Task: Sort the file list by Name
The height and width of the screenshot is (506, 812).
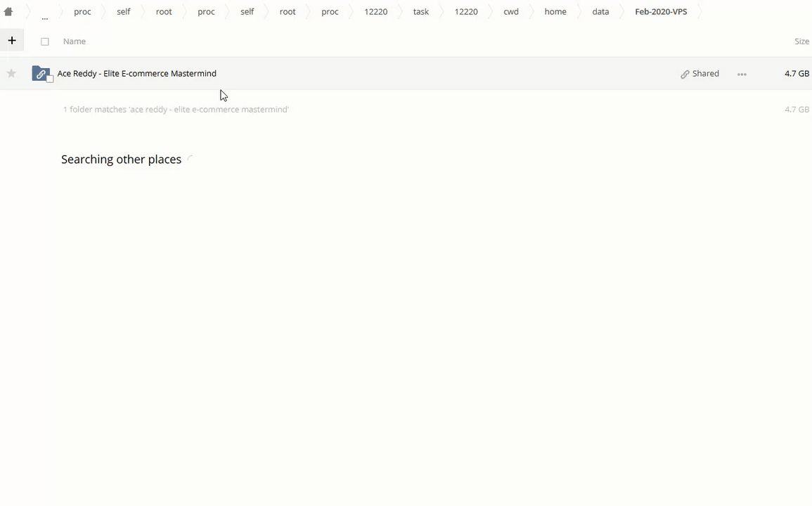Action: (75, 41)
